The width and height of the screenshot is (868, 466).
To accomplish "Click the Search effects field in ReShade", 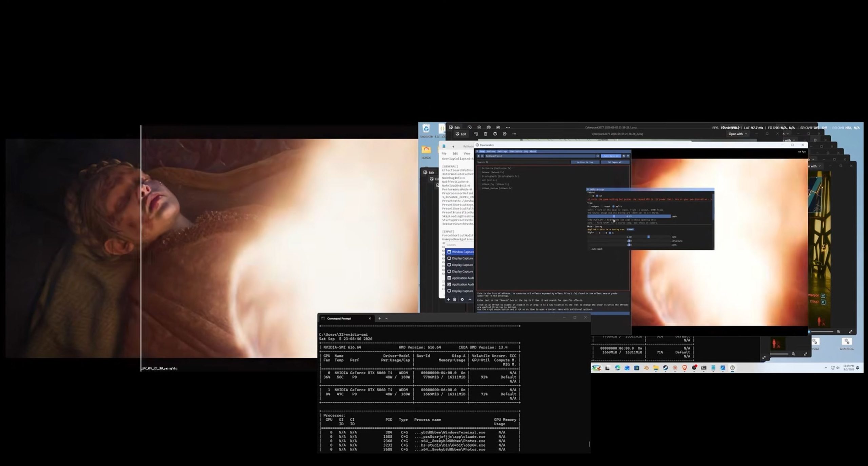I will (x=524, y=162).
